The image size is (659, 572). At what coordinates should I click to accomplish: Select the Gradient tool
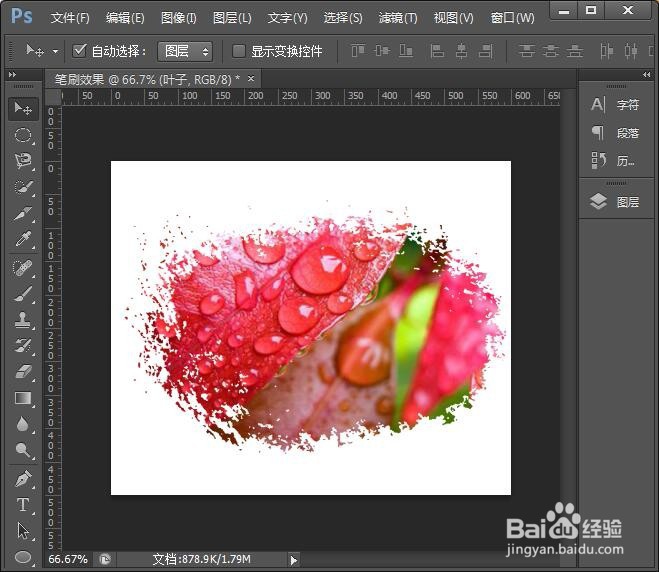pyautogui.click(x=23, y=398)
